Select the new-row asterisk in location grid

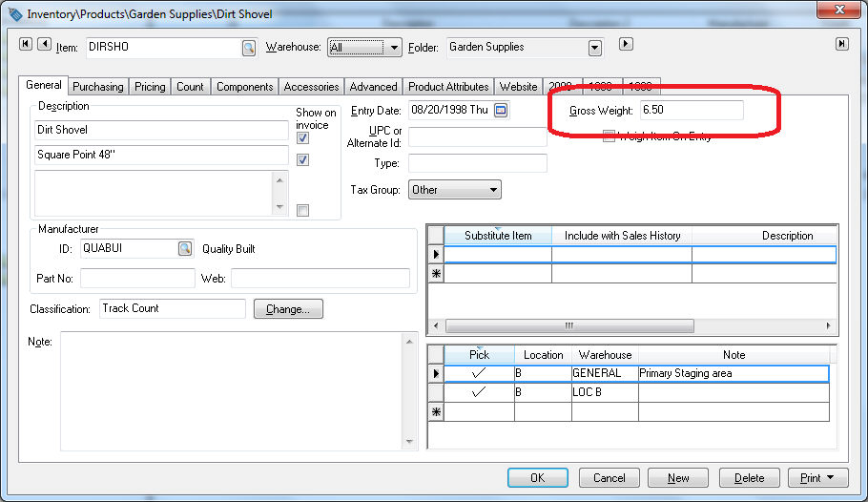tap(436, 411)
